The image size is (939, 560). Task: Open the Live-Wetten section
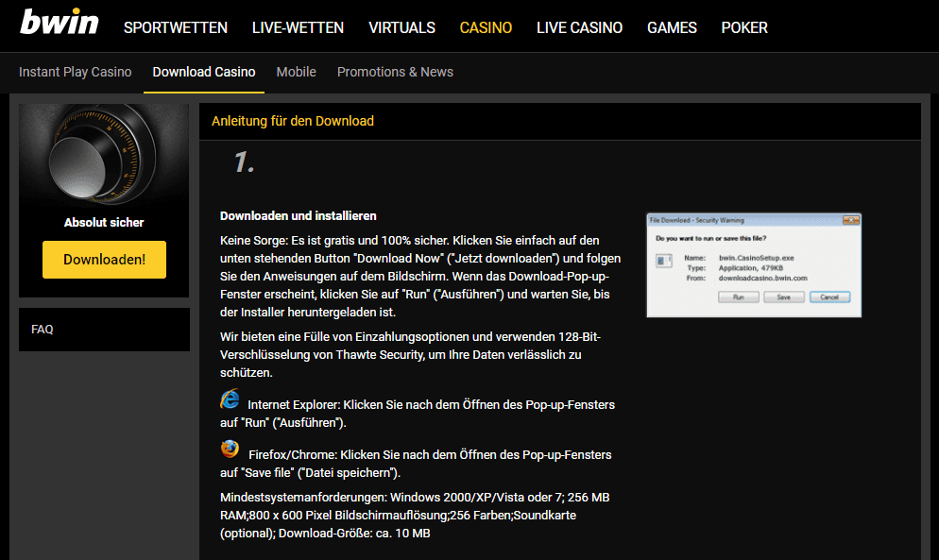[x=298, y=27]
